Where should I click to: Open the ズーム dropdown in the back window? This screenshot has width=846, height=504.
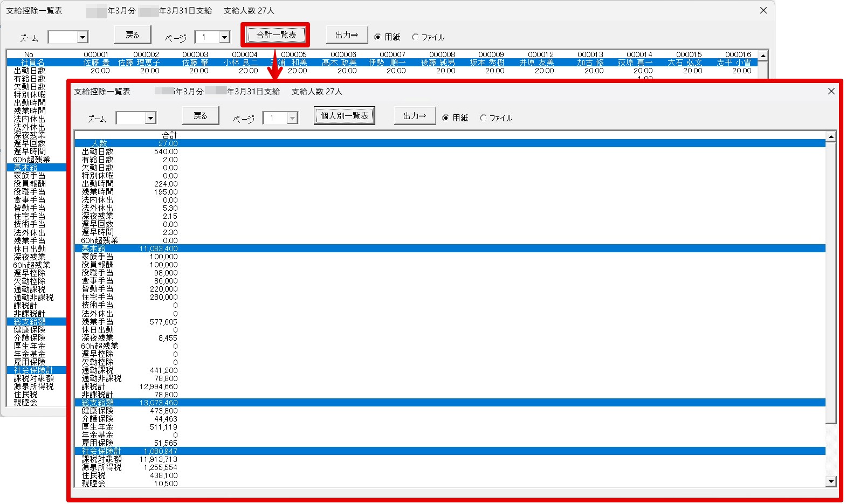coord(82,37)
